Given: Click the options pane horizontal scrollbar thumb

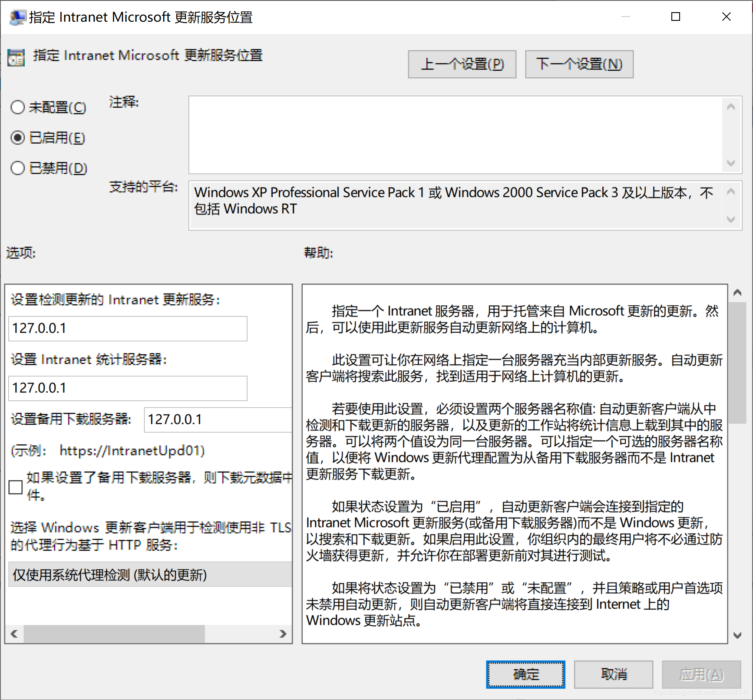Looking at the screenshot, I should (114, 634).
